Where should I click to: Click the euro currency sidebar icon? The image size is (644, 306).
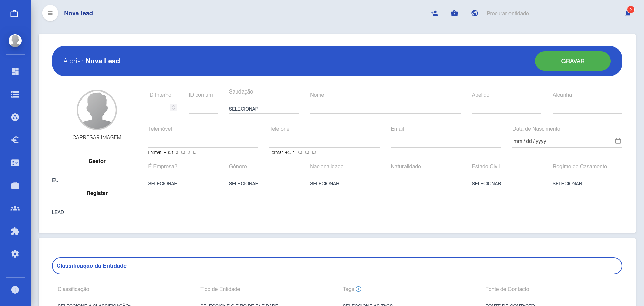(x=15, y=140)
